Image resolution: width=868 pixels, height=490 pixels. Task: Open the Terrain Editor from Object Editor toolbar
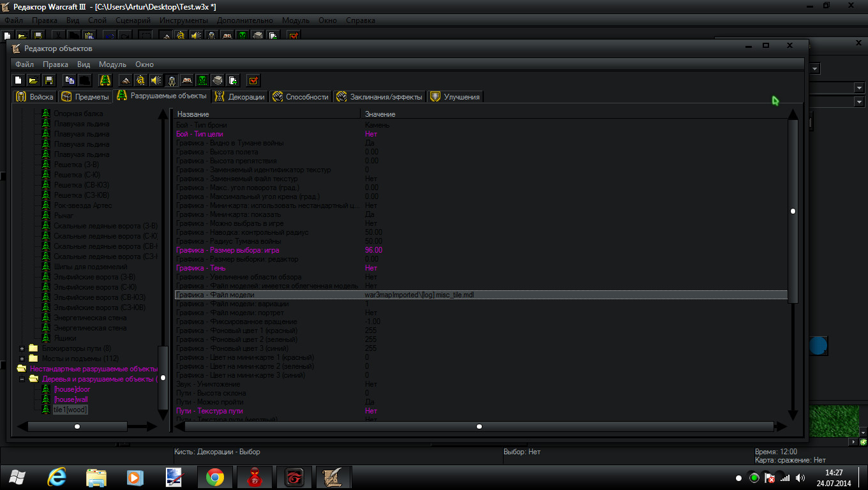[x=126, y=80]
